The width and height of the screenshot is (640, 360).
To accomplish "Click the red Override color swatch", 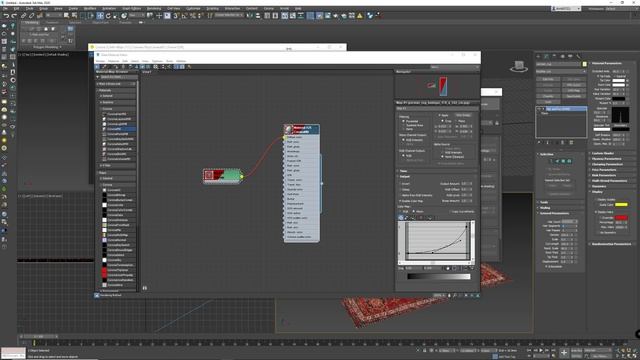I will [621, 218].
